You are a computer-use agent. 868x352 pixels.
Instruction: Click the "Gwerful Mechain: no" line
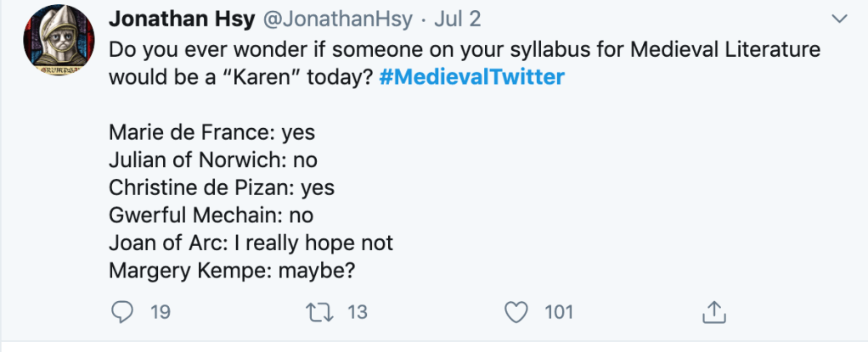point(211,215)
